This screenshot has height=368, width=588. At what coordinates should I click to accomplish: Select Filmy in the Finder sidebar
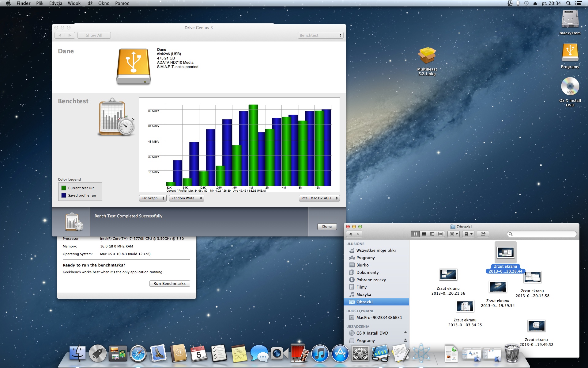(376, 287)
